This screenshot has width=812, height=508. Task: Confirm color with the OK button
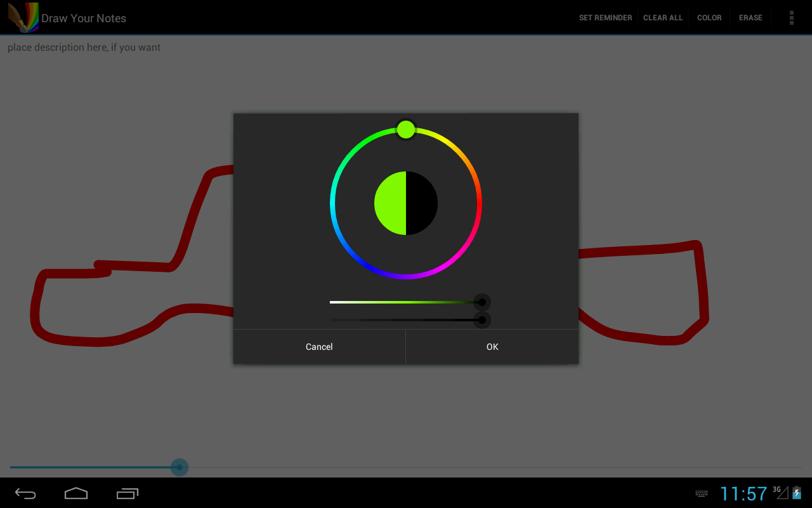(x=492, y=347)
